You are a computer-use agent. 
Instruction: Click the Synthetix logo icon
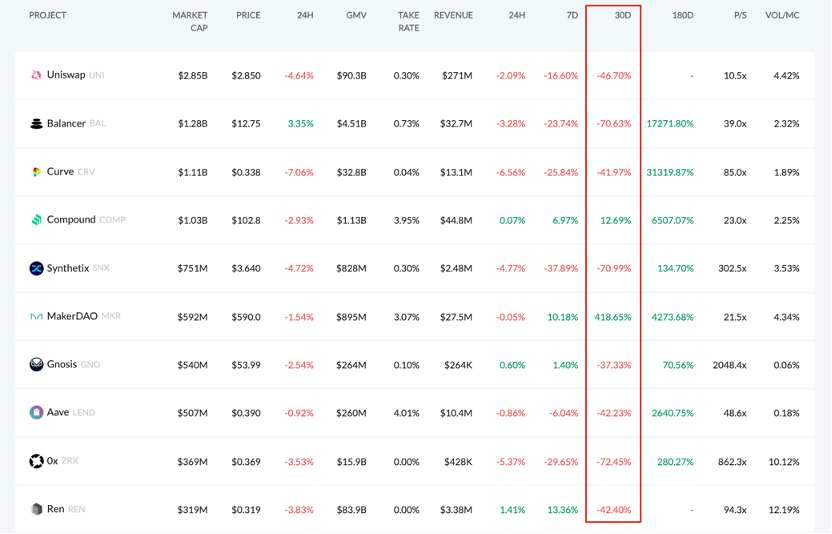coord(36,268)
